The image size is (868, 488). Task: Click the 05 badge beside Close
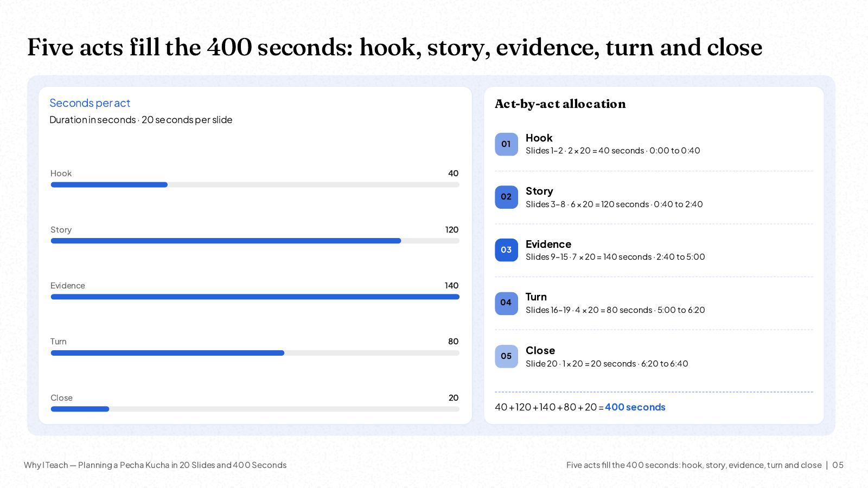506,356
